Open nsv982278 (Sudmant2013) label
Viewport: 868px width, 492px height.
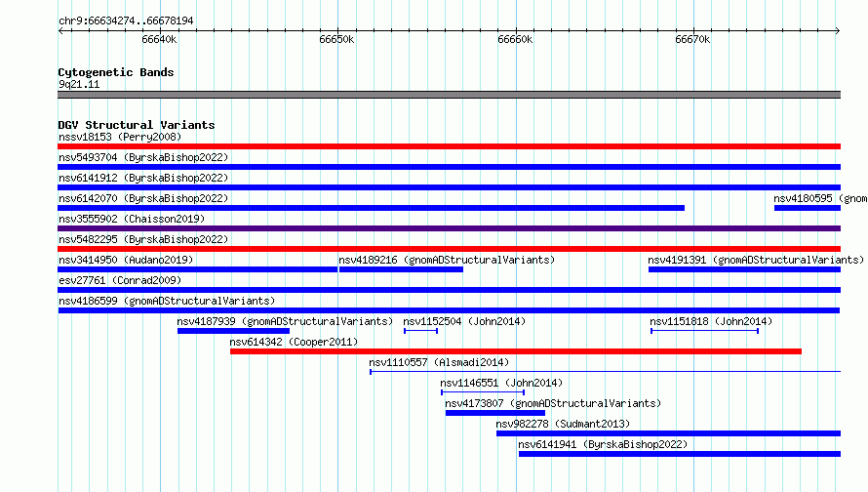pyautogui.click(x=563, y=424)
